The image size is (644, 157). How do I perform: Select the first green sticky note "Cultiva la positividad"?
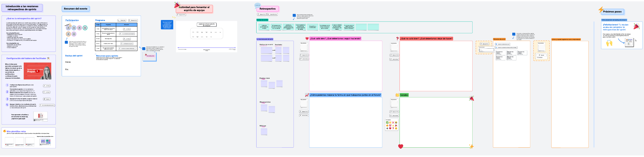pos(264,27)
